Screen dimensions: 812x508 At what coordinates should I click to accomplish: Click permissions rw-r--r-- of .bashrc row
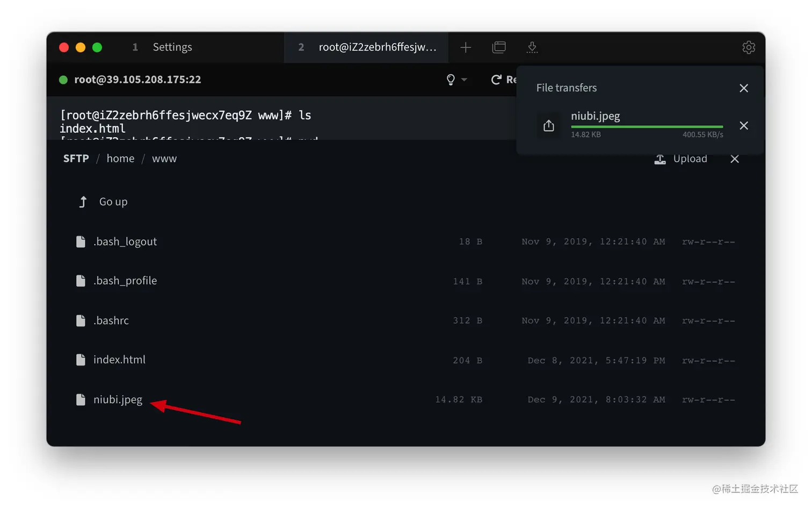tap(708, 321)
